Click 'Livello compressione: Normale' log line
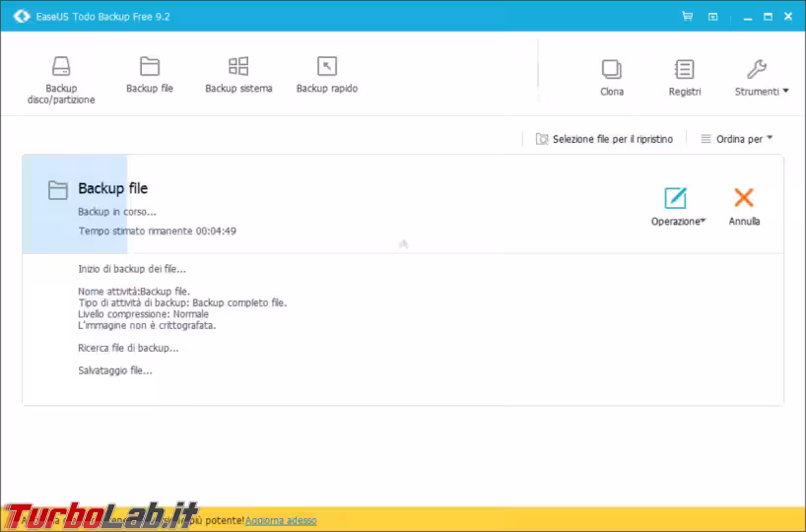Screen dimensions: 806x532 (144, 314)
